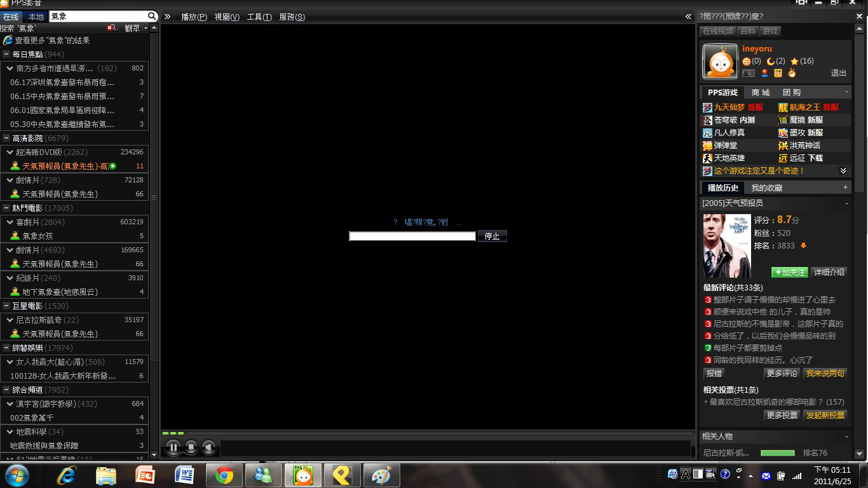This screenshot has width=868, height=488.
Task: Click the 远征 game icon
Action: (x=783, y=158)
